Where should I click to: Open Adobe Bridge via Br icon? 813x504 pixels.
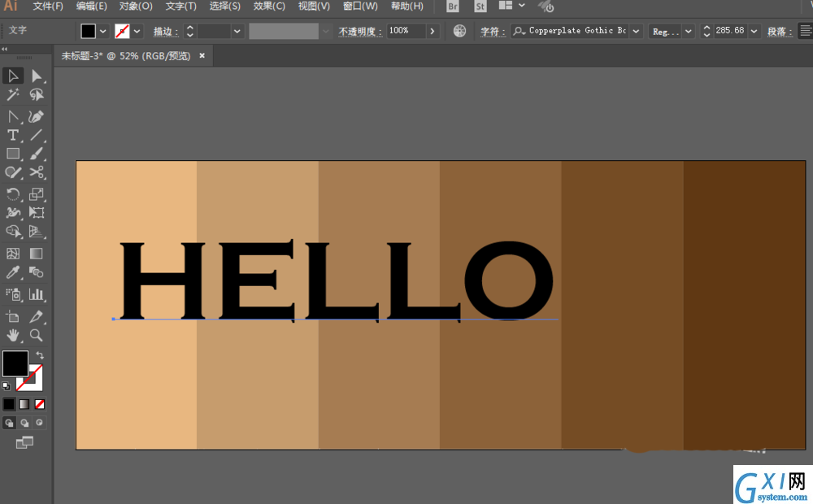453,7
